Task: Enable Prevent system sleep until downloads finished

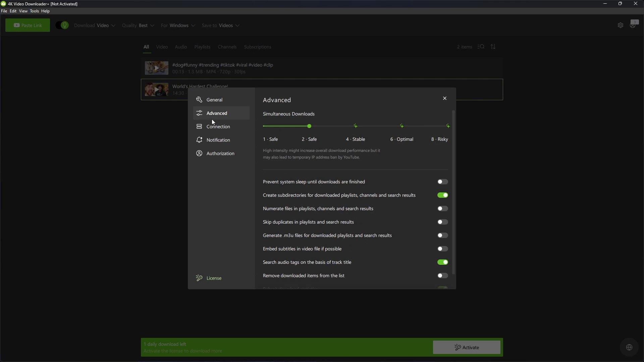Action: coord(442,182)
